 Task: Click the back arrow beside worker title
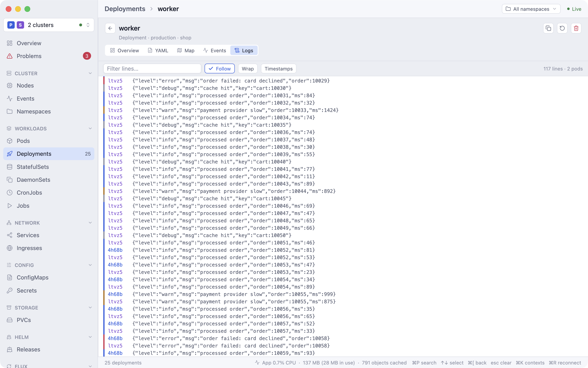[x=110, y=28]
